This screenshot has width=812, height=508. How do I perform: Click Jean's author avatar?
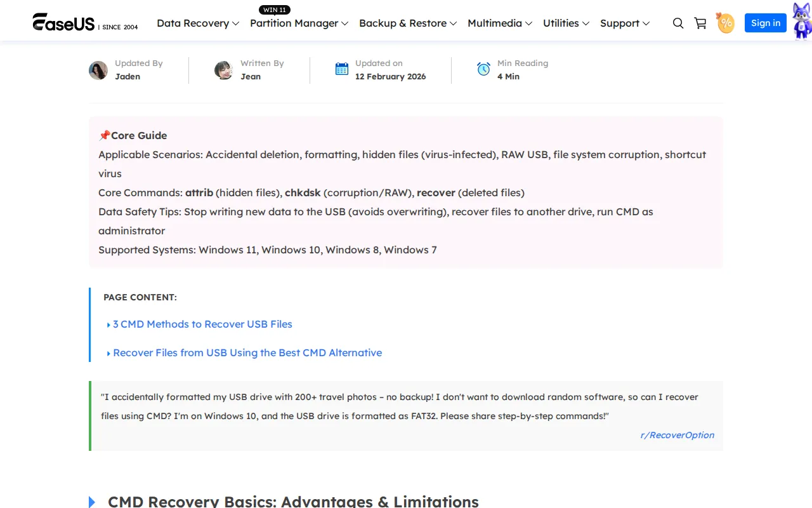(x=223, y=70)
